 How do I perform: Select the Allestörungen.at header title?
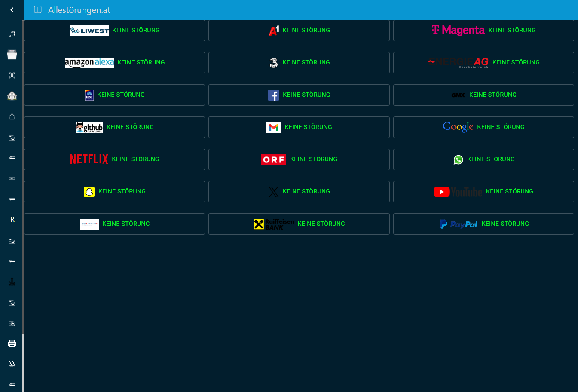point(79,10)
